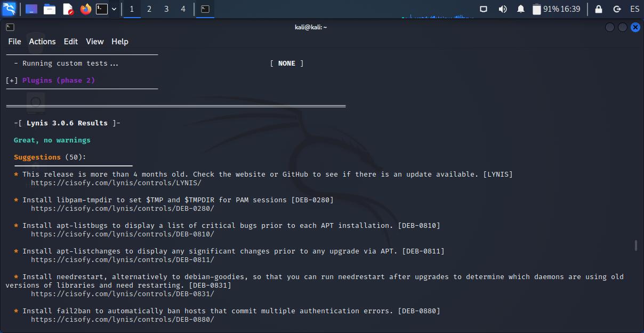This screenshot has height=333, width=644.
Task: Open the 16:39 clock
Action: click(570, 9)
